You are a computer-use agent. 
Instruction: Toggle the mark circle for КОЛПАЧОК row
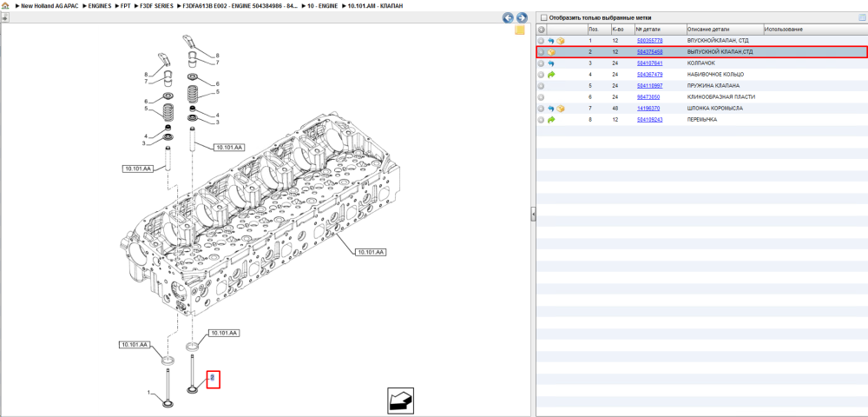542,63
